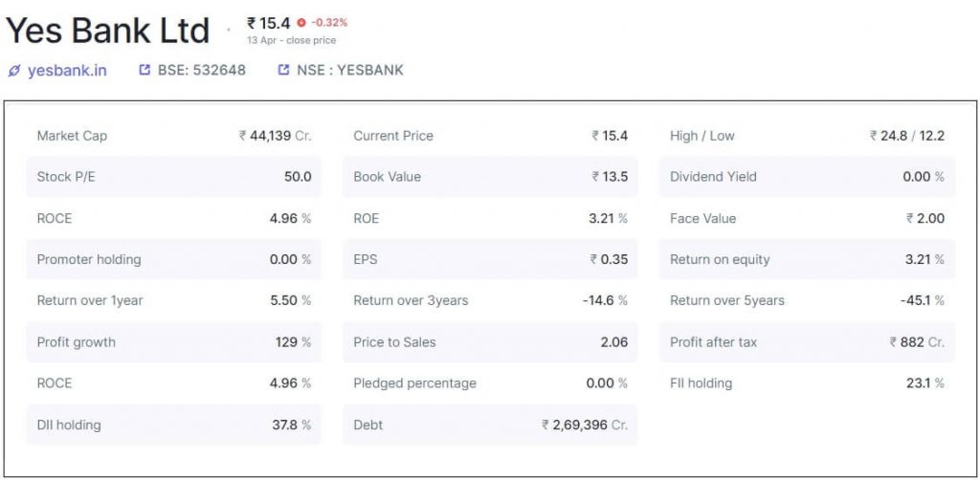Select the Stock P/E ratio row

pyautogui.click(x=173, y=177)
